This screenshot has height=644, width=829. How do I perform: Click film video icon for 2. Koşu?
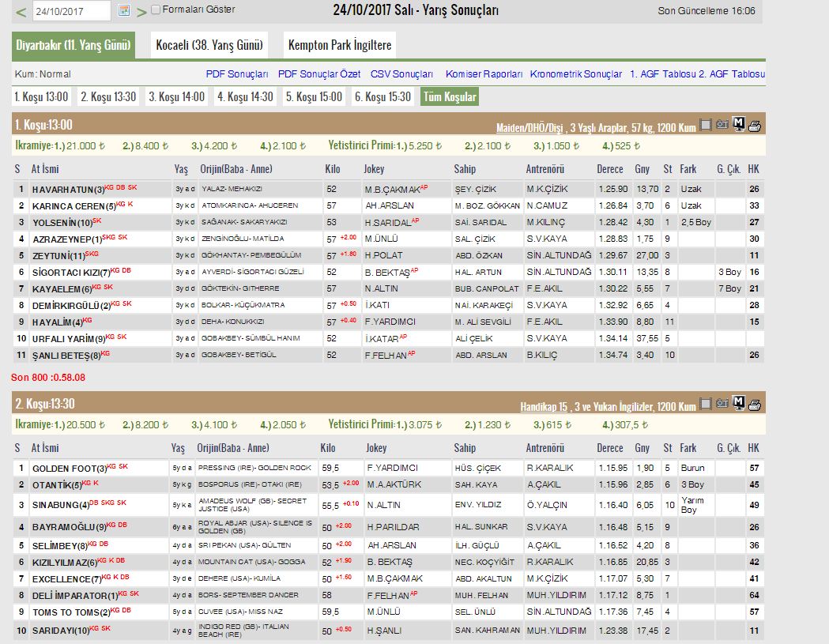(x=706, y=404)
